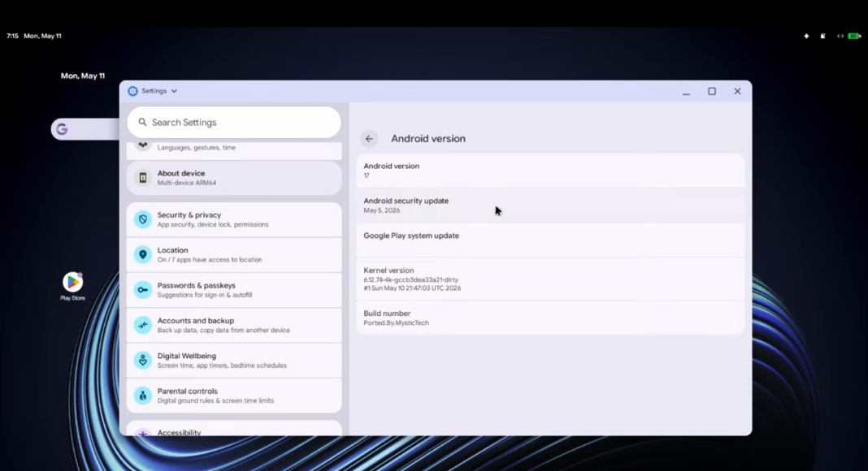
Task: Open Android security update row
Action: [x=550, y=205]
